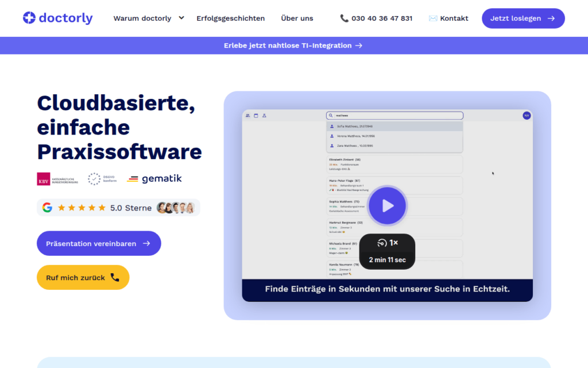Play the product demo video

pos(388,206)
